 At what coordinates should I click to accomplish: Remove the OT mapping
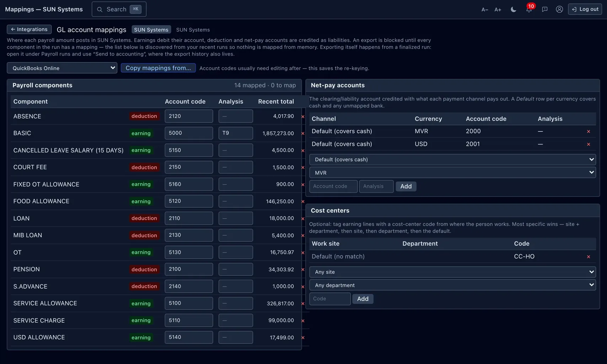coord(303,253)
